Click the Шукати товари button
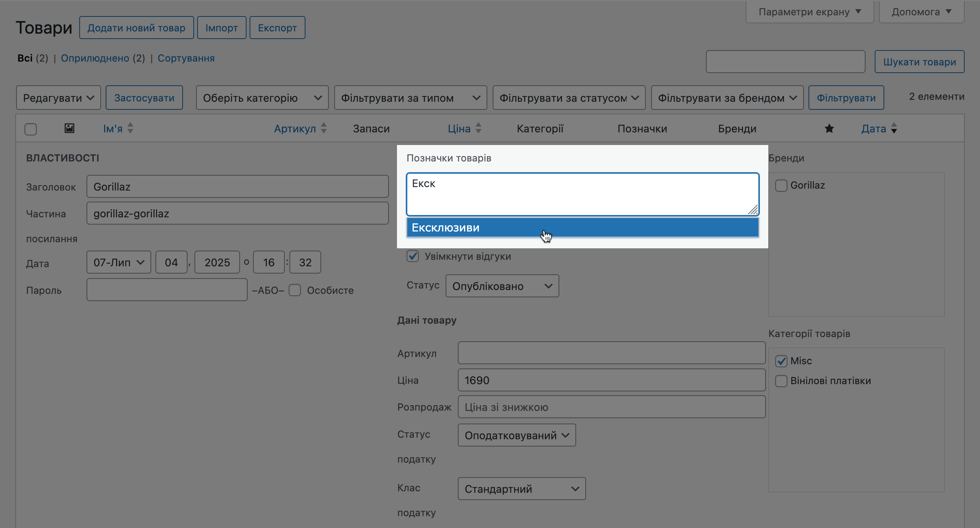The height and width of the screenshot is (528, 980). point(920,62)
